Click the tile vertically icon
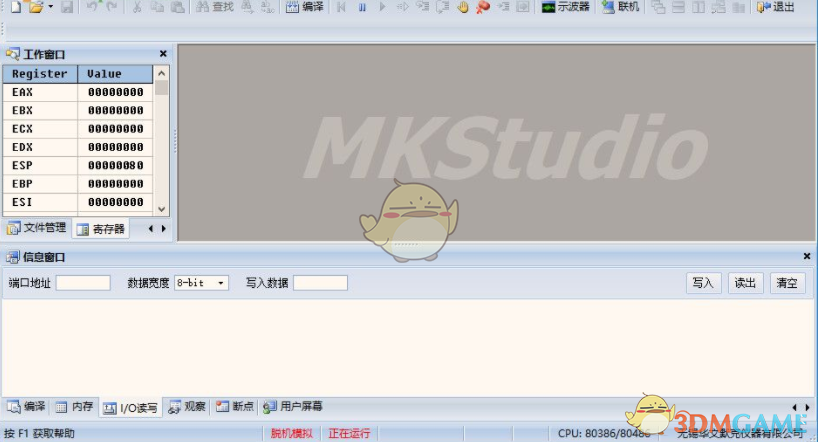 point(699,7)
